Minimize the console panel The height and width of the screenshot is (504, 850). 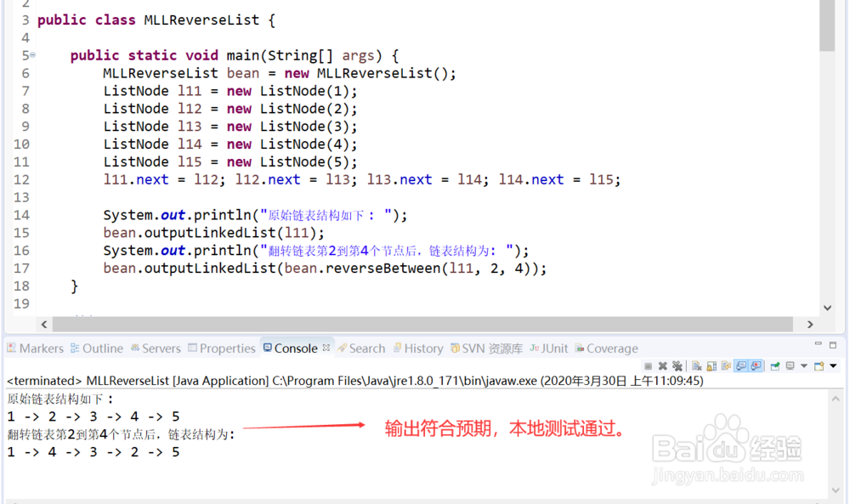(x=818, y=344)
